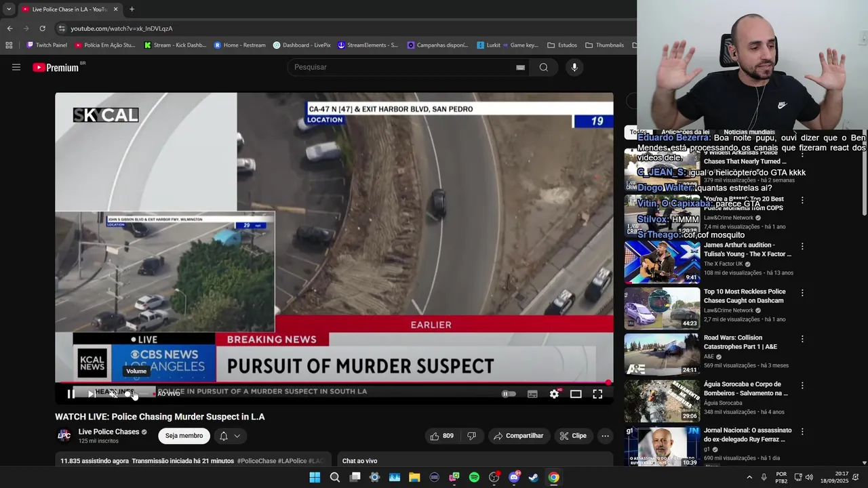
Task: View site information icon in address bar
Action: 62,28
